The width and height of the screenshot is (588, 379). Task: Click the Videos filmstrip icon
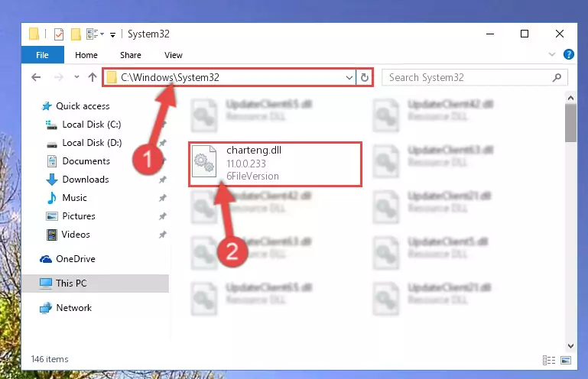click(x=51, y=235)
